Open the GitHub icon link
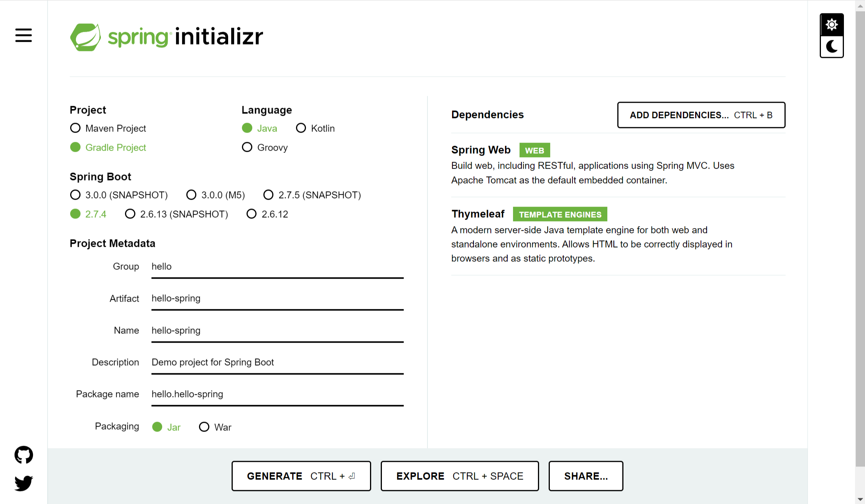865x504 pixels. 24,455
